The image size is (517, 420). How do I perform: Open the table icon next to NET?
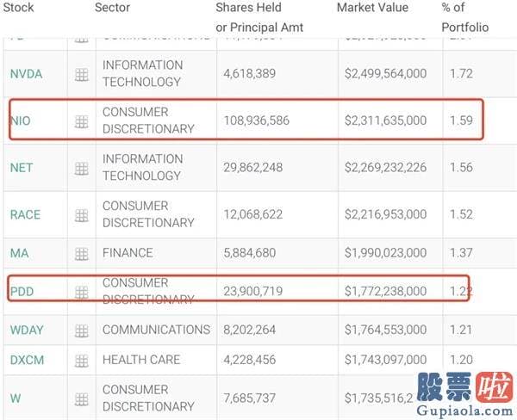click(x=82, y=169)
